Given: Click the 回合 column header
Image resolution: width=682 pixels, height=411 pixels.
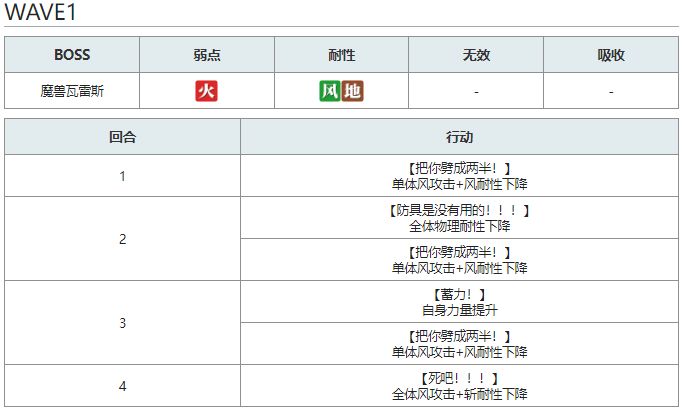Looking at the screenshot, I should pos(122,136).
